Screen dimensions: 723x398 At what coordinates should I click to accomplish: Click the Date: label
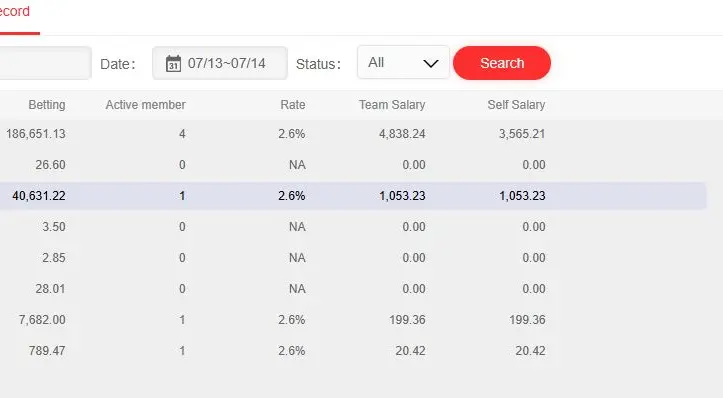tap(118, 64)
